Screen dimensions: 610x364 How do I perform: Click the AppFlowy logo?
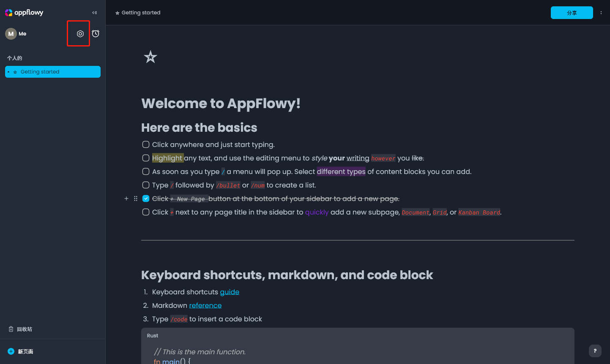[24, 13]
